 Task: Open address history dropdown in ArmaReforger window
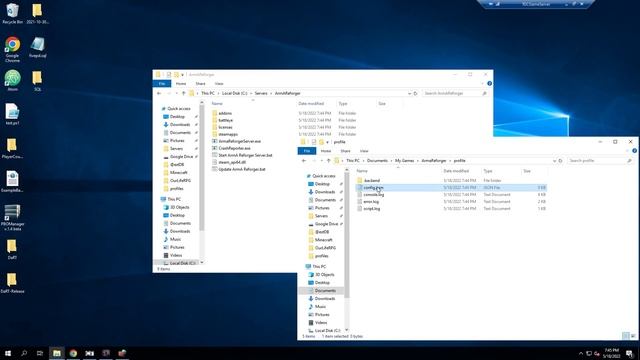tap(409, 93)
